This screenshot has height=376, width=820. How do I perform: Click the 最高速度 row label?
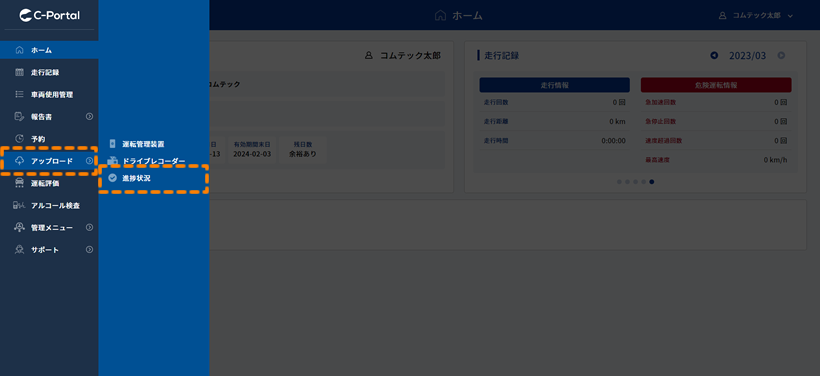(657, 160)
